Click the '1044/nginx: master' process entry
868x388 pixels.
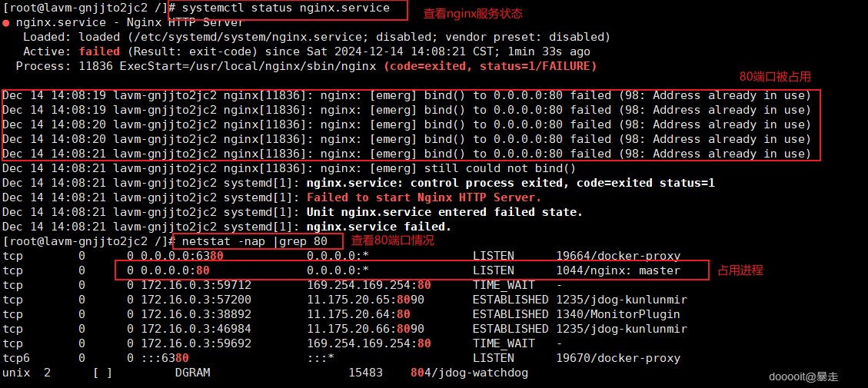(618, 270)
